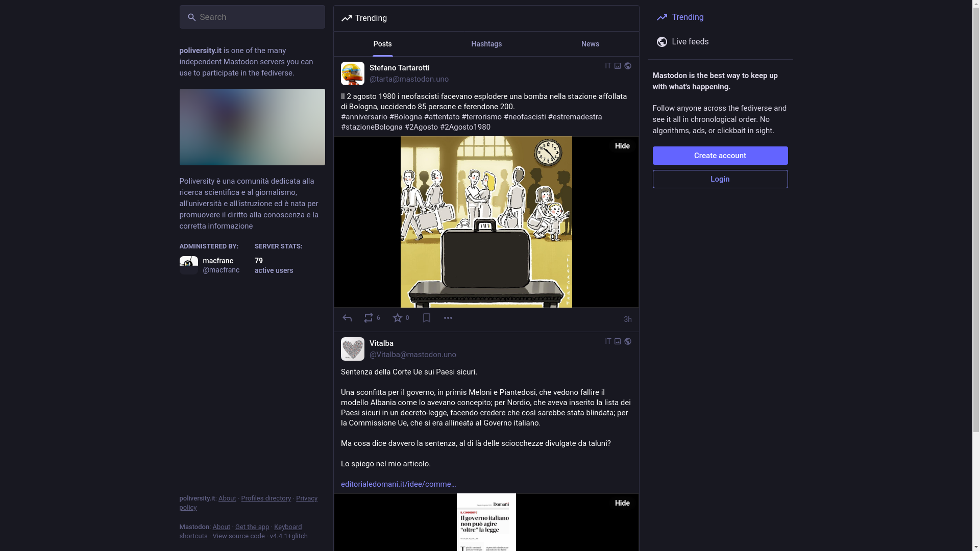This screenshot has width=980, height=551.
Task: Open Profiles directory link
Action: pyautogui.click(x=266, y=498)
